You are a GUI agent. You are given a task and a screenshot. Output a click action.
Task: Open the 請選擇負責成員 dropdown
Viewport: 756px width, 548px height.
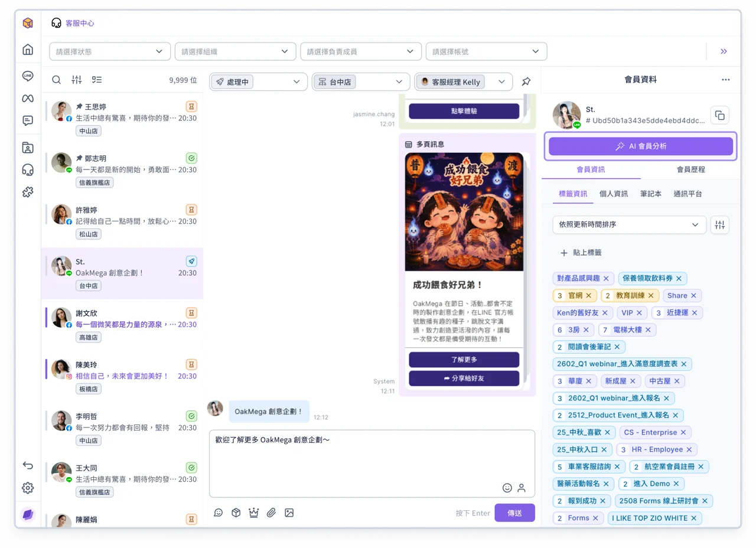click(361, 51)
